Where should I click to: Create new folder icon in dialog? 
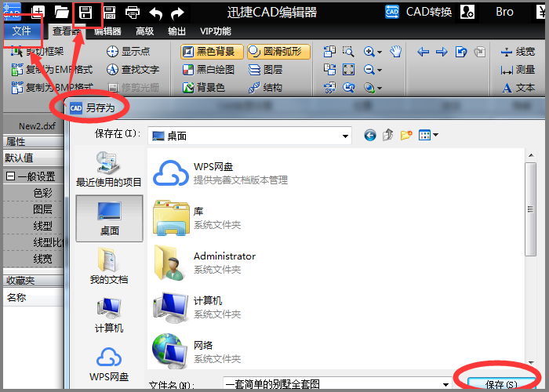pyautogui.click(x=406, y=135)
